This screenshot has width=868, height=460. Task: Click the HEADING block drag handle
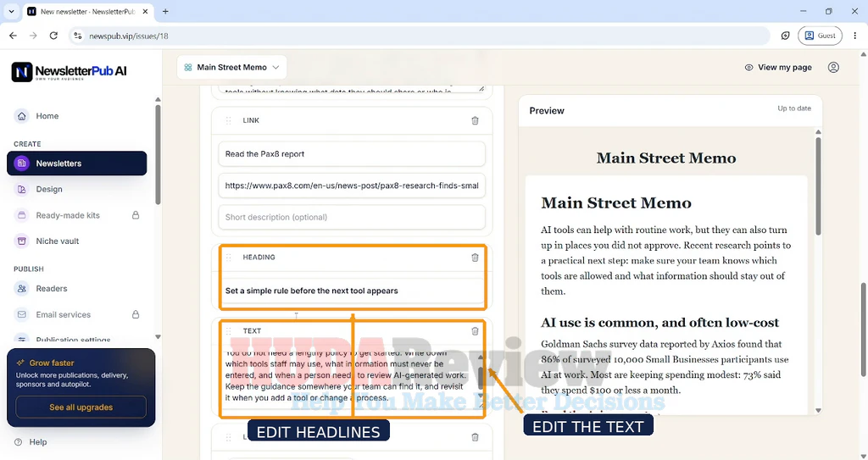[228, 257]
